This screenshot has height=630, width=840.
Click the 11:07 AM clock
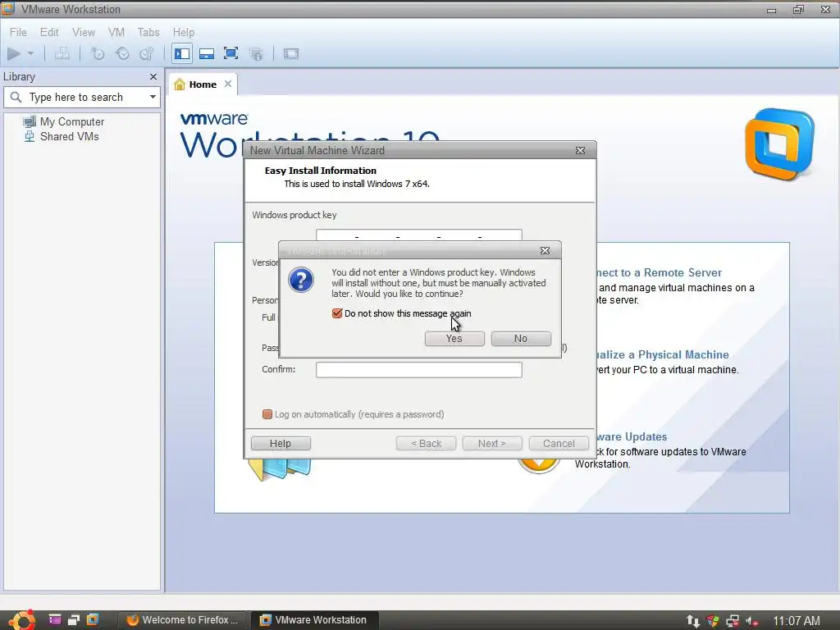coord(797,620)
